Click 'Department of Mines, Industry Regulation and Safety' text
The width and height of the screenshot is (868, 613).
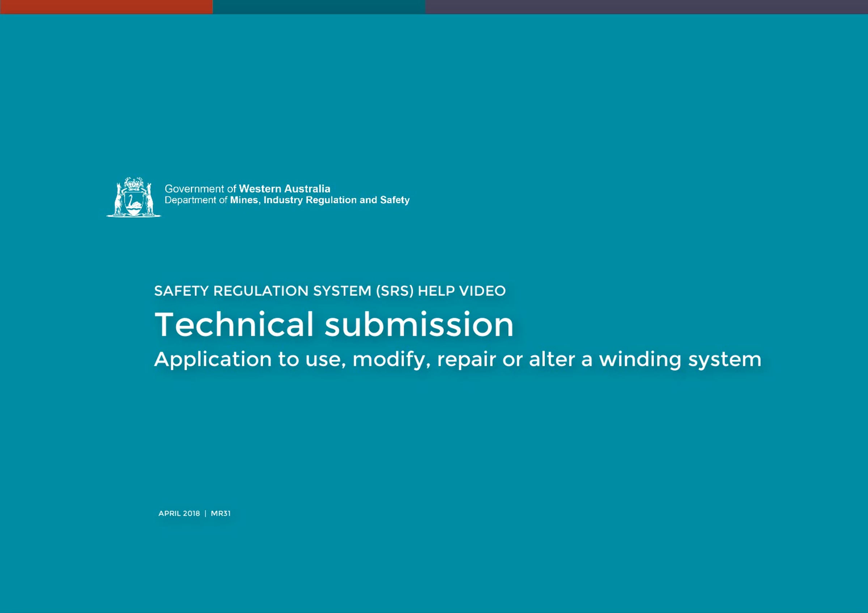pyautogui.click(x=287, y=200)
